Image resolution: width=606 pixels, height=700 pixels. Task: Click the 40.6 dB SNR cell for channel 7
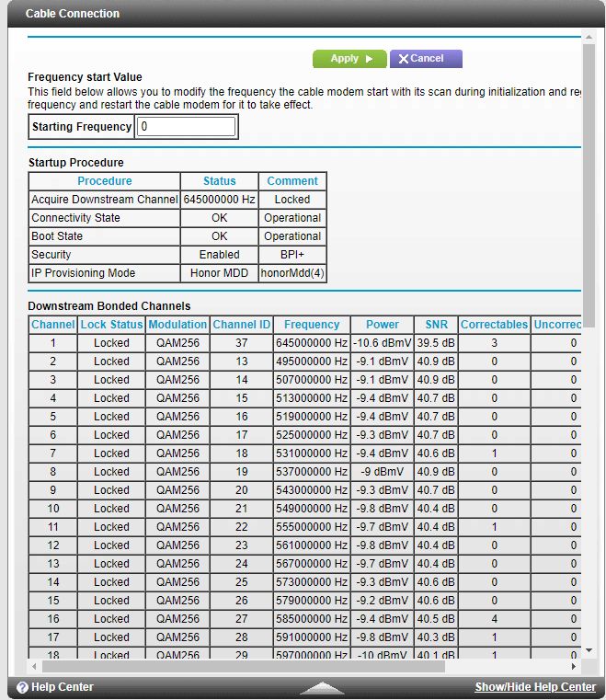tap(436, 453)
